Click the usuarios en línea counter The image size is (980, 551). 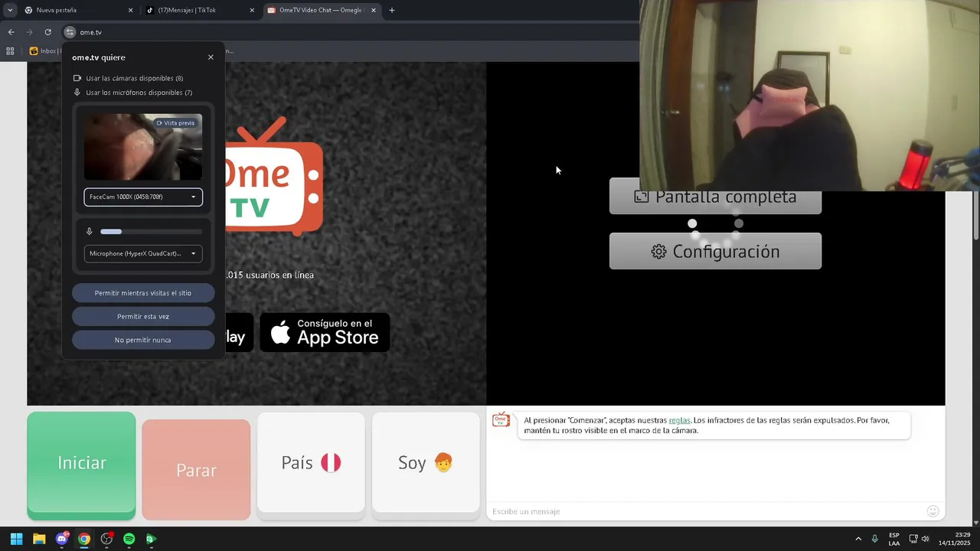(270, 275)
